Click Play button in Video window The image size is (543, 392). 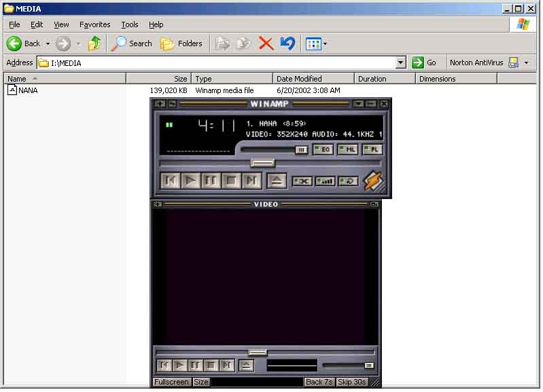point(179,366)
